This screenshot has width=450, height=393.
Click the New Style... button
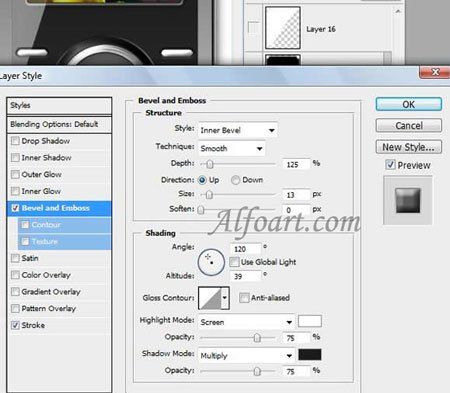(x=409, y=147)
